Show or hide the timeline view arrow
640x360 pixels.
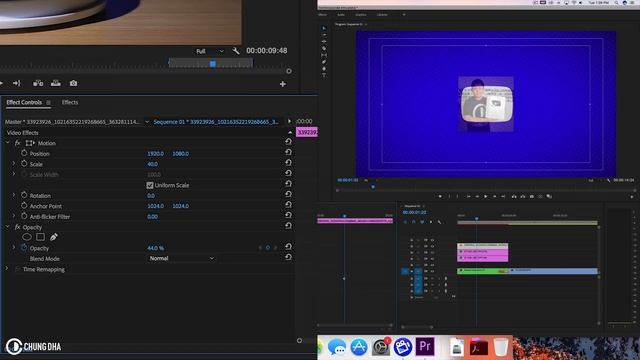tap(289, 121)
